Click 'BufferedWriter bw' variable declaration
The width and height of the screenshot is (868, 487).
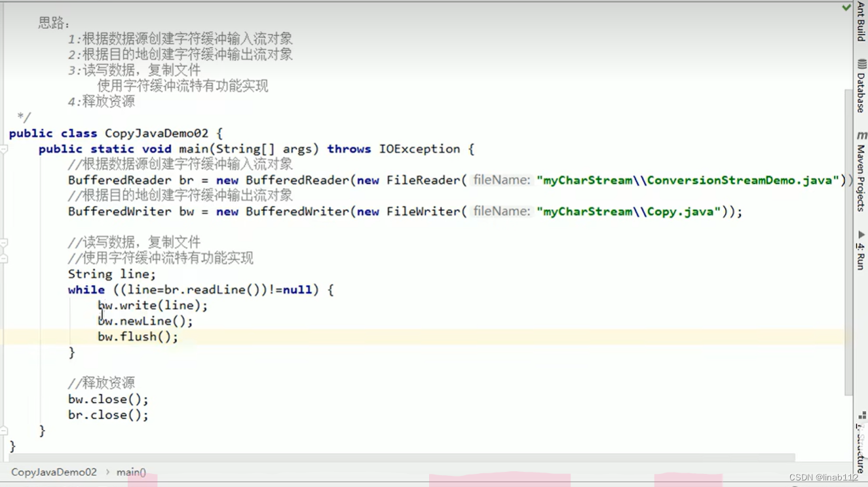[130, 212]
